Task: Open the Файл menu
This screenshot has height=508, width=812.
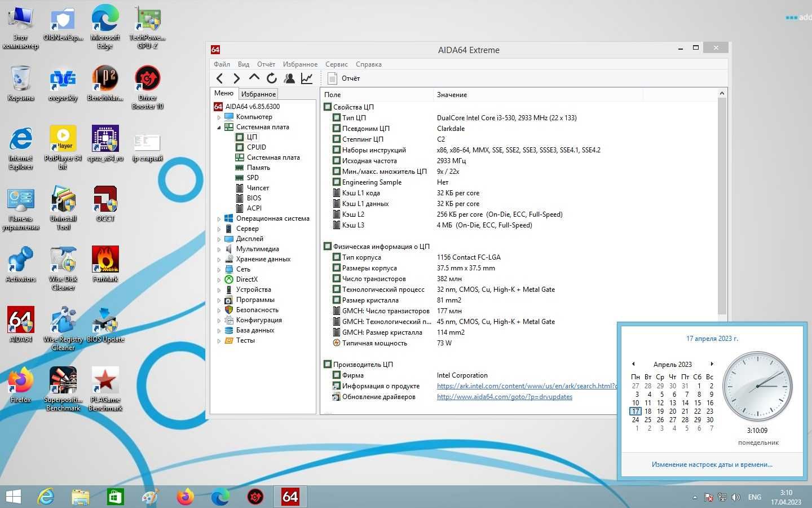Action: pos(222,64)
